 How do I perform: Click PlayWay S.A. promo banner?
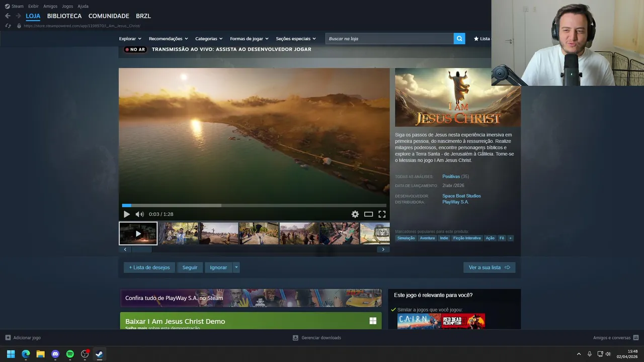click(x=251, y=298)
